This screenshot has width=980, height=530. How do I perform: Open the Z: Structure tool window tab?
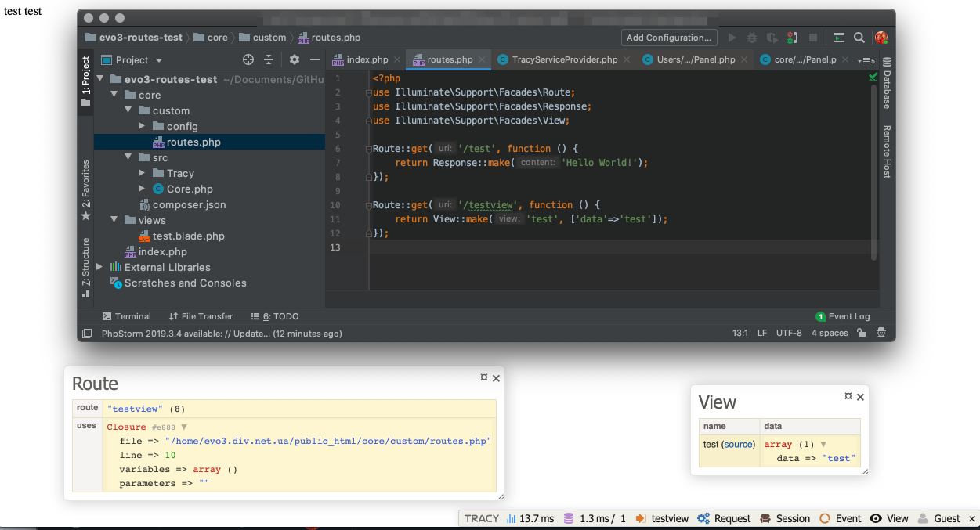click(85, 268)
